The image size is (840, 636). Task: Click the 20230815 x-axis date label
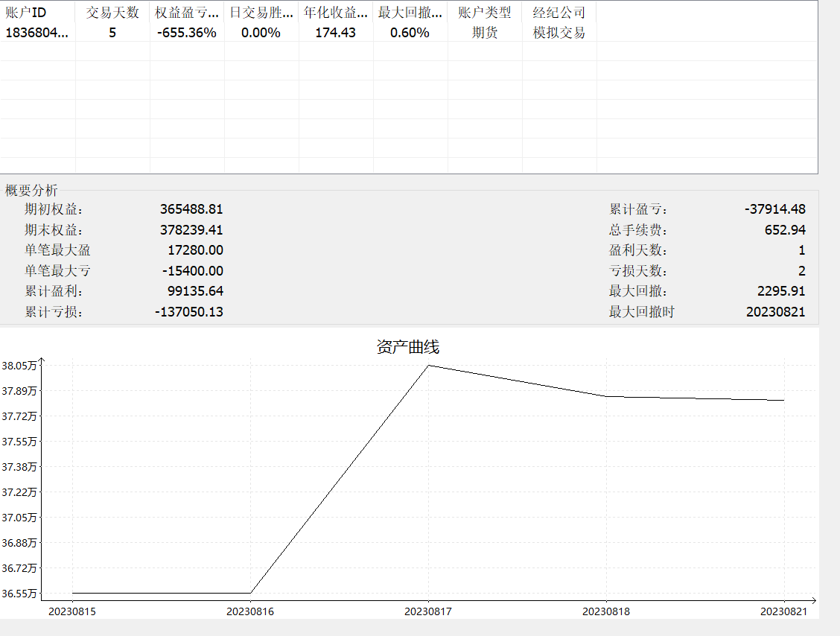click(x=72, y=611)
